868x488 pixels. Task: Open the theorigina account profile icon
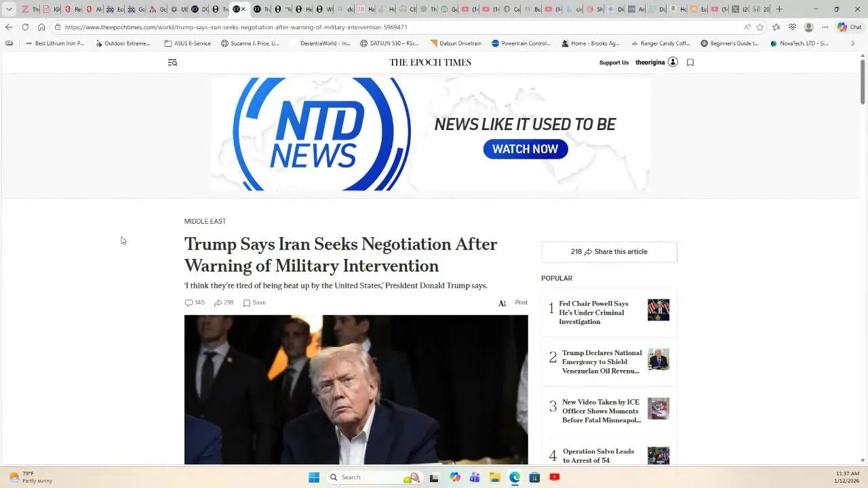pos(673,62)
